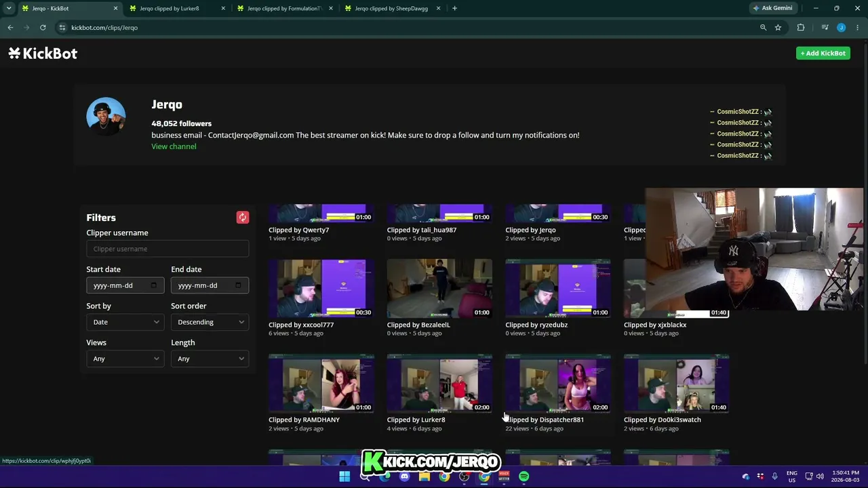Click the + Add KickBot button

pyautogui.click(x=823, y=54)
